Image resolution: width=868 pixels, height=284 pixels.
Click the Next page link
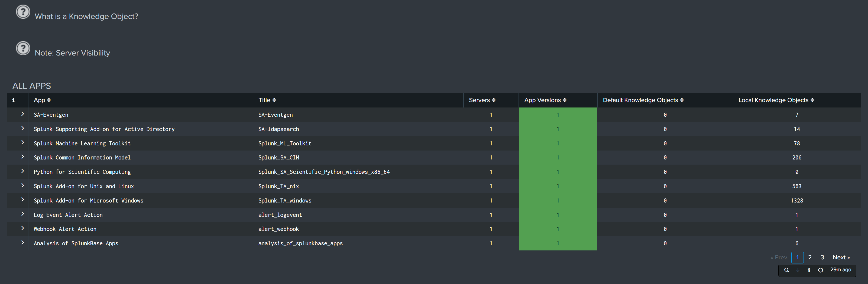click(x=841, y=257)
